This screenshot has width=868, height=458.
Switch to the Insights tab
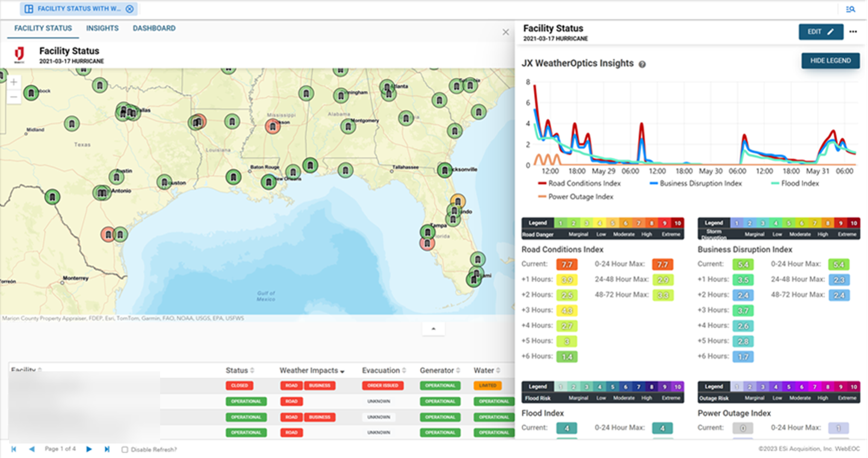pos(102,28)
